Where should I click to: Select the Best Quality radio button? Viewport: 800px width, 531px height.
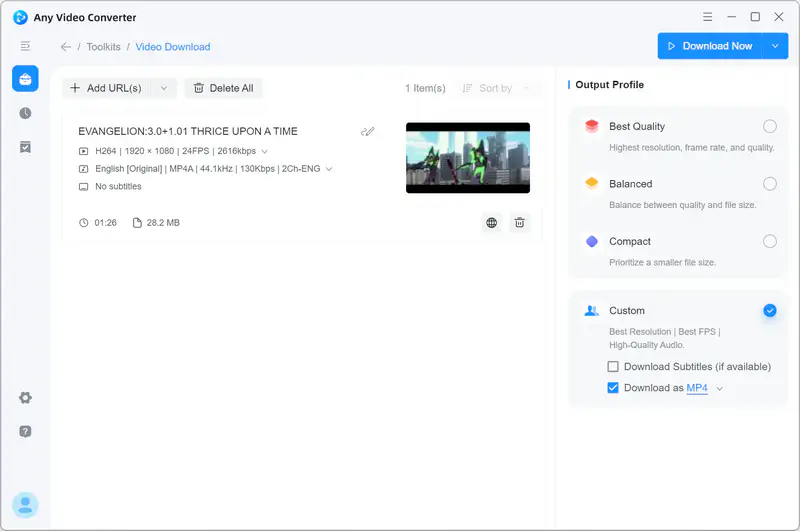pos(769,126)
